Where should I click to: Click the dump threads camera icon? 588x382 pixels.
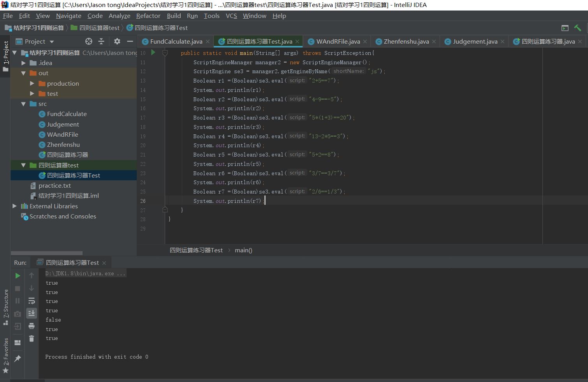tap(18, 314)
